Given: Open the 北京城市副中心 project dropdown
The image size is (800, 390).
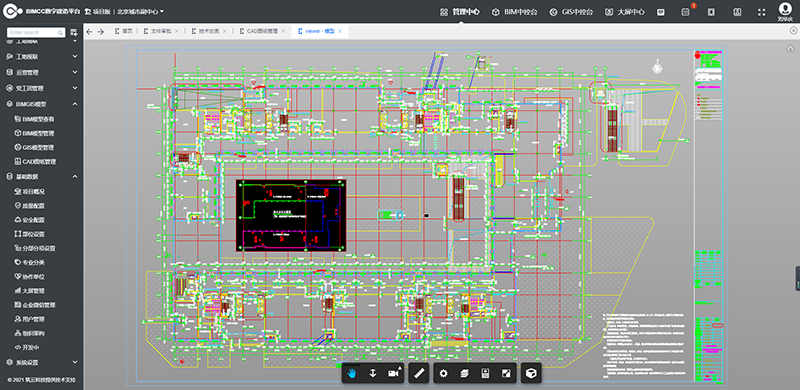Looking at the screenshot, I should pyautogui.click(x=140, y=11).
